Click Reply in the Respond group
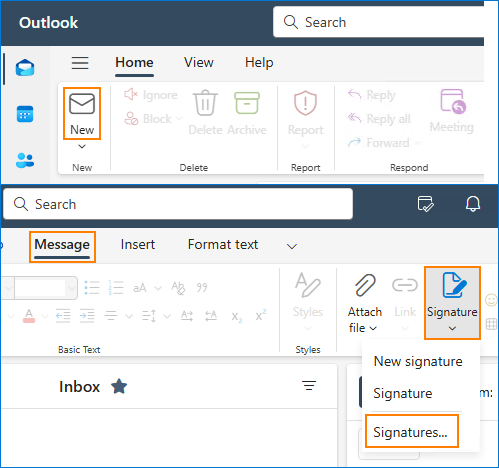 (x=372, y=95)
